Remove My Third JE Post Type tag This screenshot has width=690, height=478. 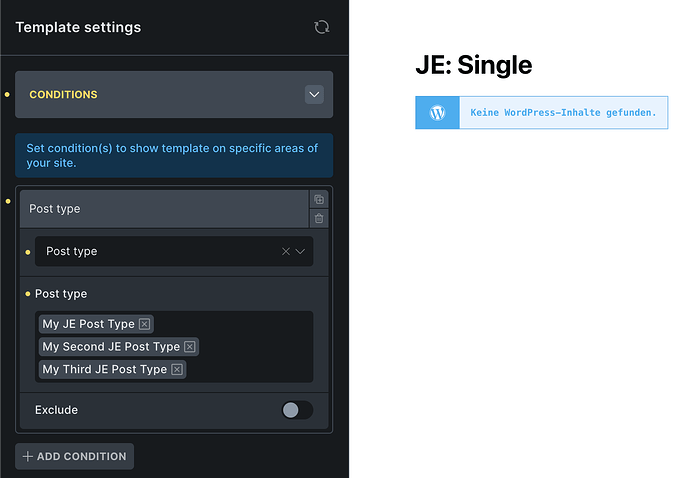click(177, 370)
